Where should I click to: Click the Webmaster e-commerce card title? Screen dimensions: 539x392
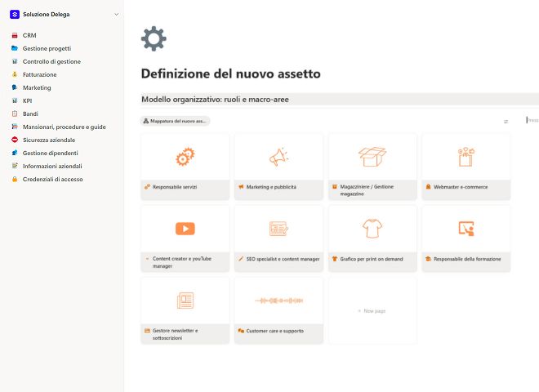[461, 187]
